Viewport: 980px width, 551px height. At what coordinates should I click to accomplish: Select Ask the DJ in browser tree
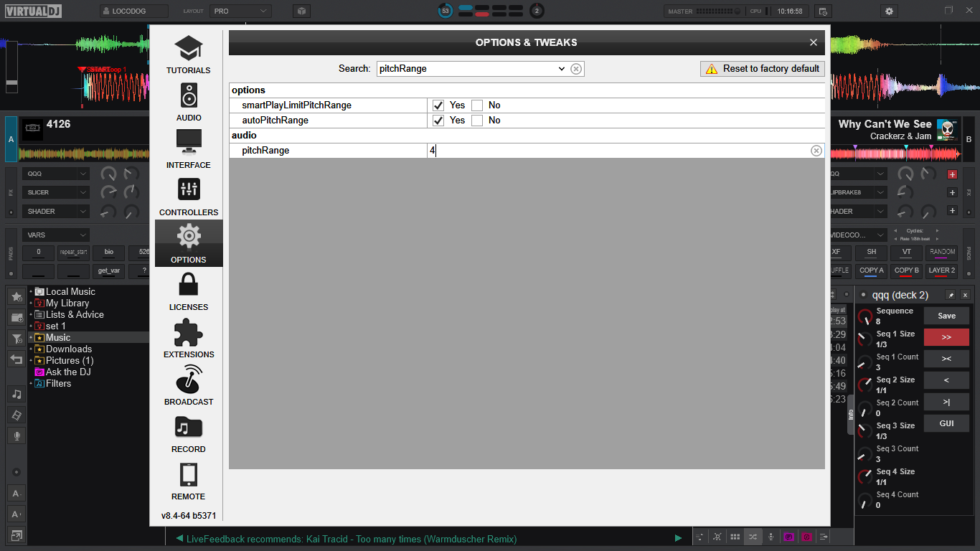[x=68, y=372]
